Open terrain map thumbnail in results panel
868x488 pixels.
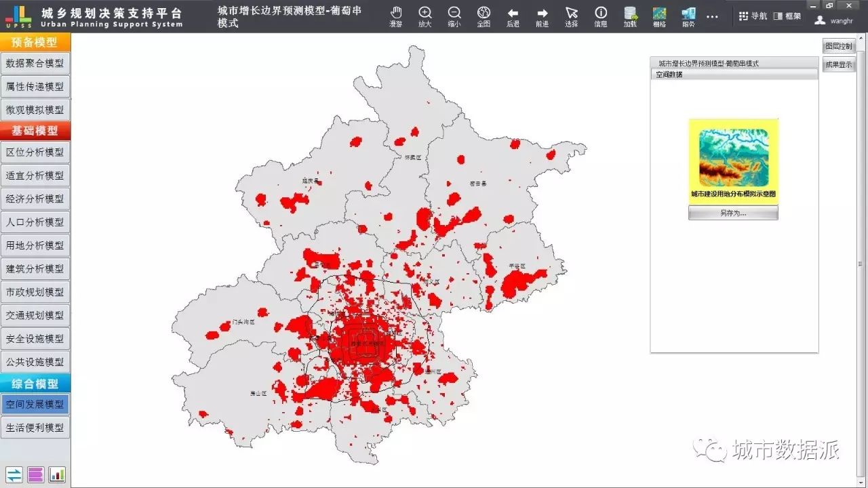point(734,158)
